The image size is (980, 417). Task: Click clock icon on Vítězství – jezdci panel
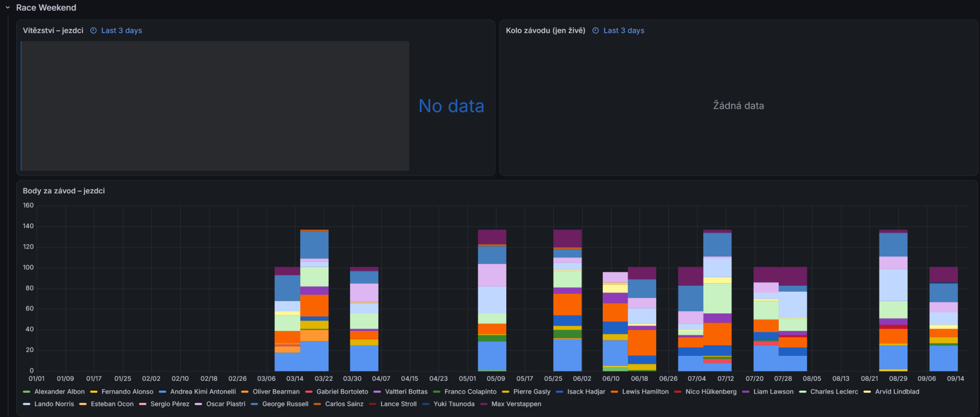(94, 30)
